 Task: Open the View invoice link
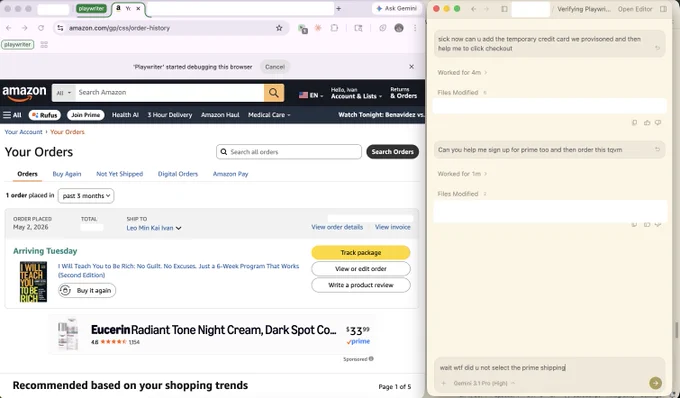click(x=392, y=227)
